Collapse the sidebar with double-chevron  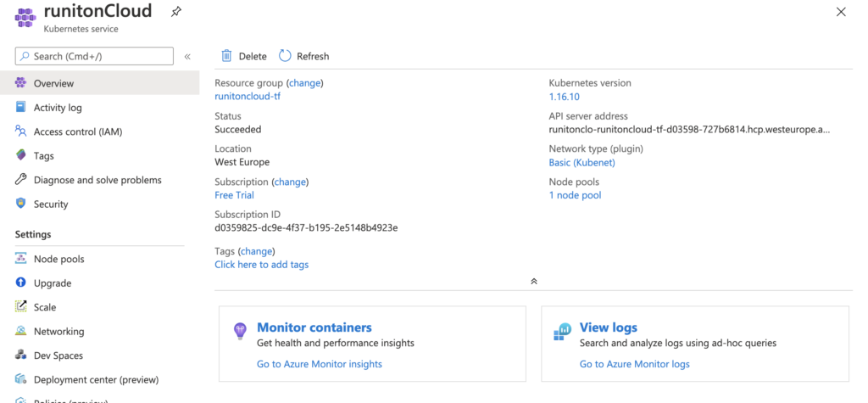tap(187, 57)
